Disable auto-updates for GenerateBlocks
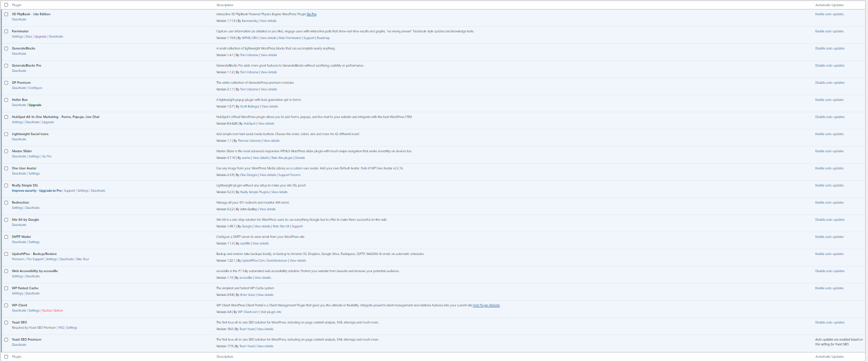Screen dimensions: 868x362 pyautogui.click(x=830, y=49)
